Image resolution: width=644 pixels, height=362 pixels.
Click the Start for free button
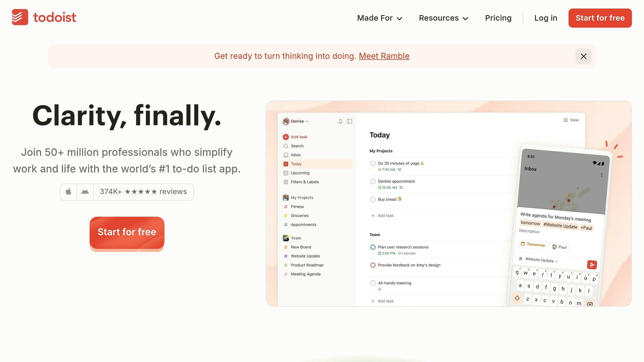tap(127, 232)
